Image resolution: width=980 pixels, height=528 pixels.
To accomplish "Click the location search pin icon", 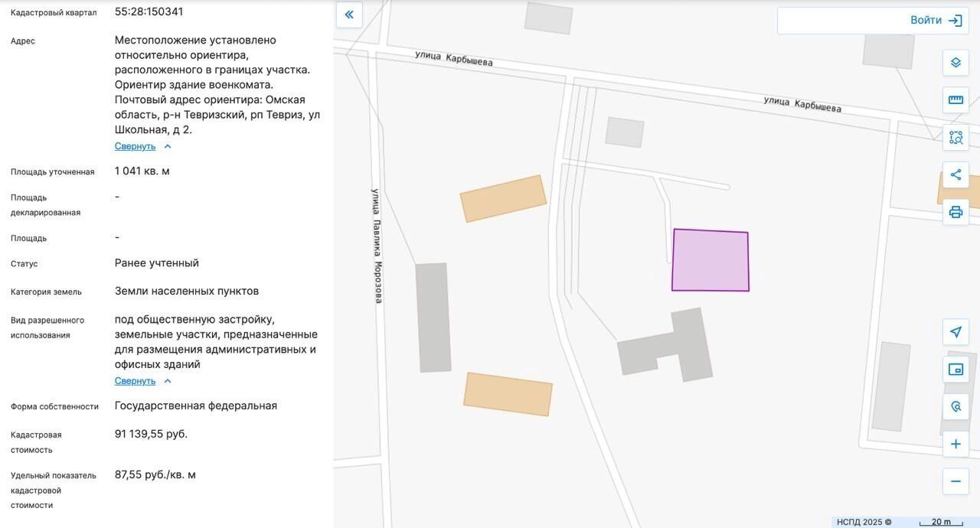I will coord(955,406).
